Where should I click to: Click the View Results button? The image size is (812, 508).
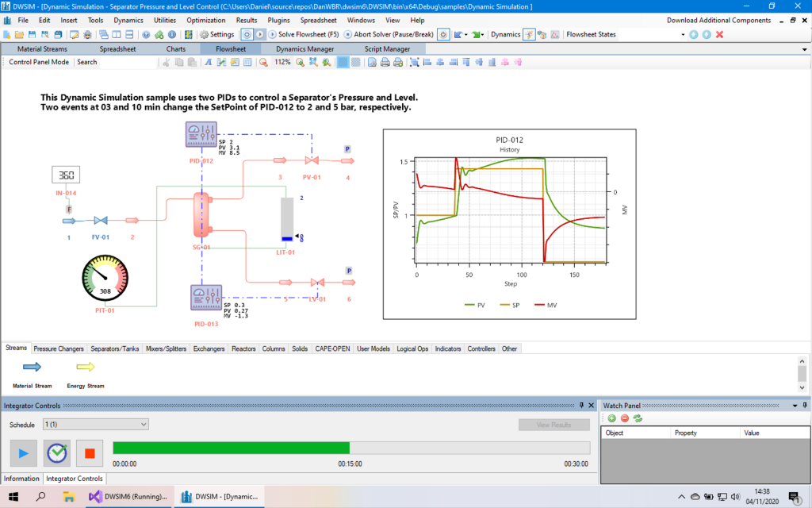tap(553, 424)
